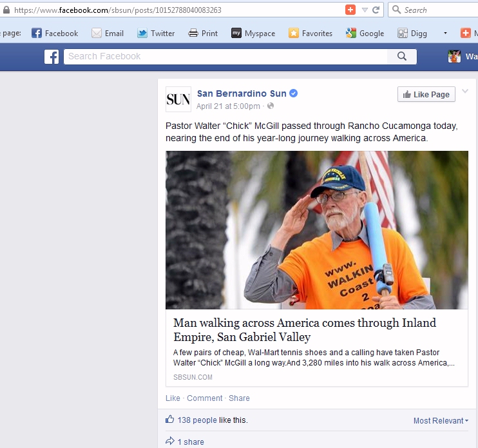
Task: Click the Comment link under the post
Action: (205, 398)
